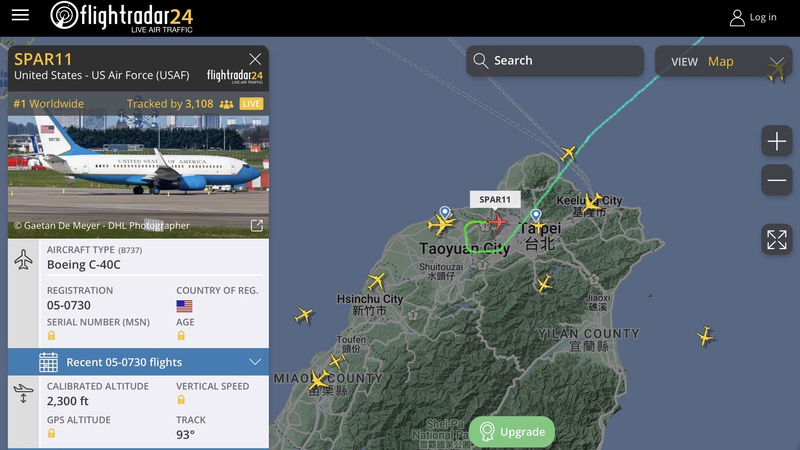The width and height of the screenshot is (800, 450).
Task: Click the lock icon under Vertical Speed
Action: (181, 400)
